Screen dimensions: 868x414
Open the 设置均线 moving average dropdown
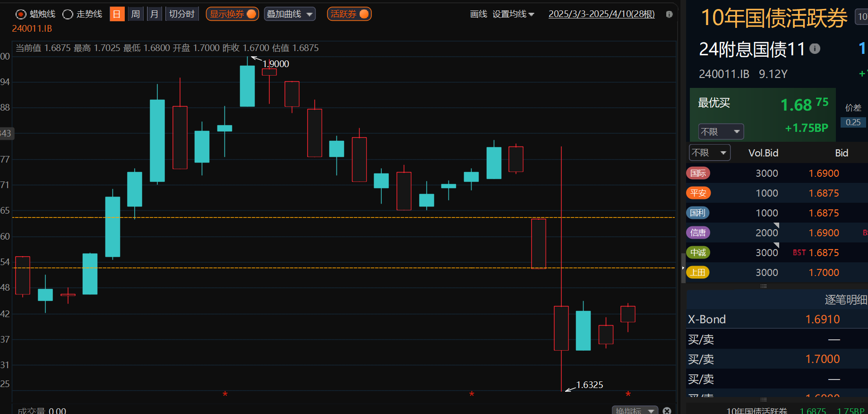513,14
